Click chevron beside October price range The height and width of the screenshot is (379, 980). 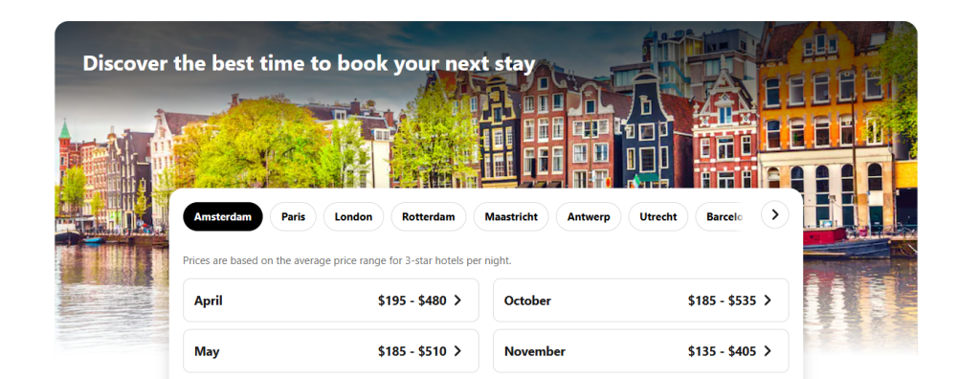(x=768, y=301)
